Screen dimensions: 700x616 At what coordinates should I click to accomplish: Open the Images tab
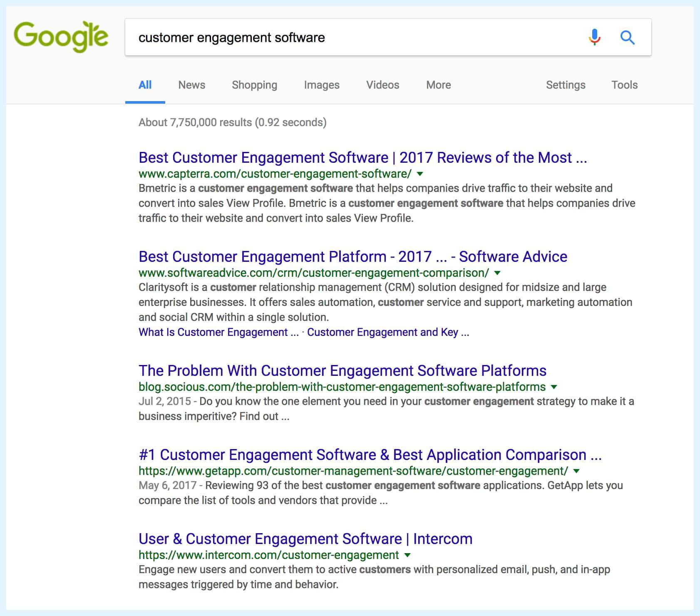(x=321, y=85)
